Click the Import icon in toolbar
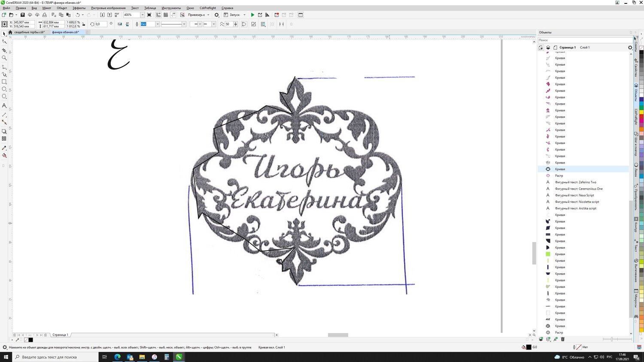The width and height of the screenshot is (644, 362). [102, 15]
